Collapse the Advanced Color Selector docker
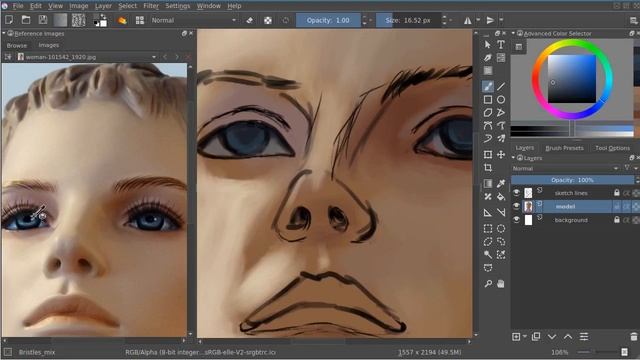This screenshot has height=360, width=640. (513, 33)
